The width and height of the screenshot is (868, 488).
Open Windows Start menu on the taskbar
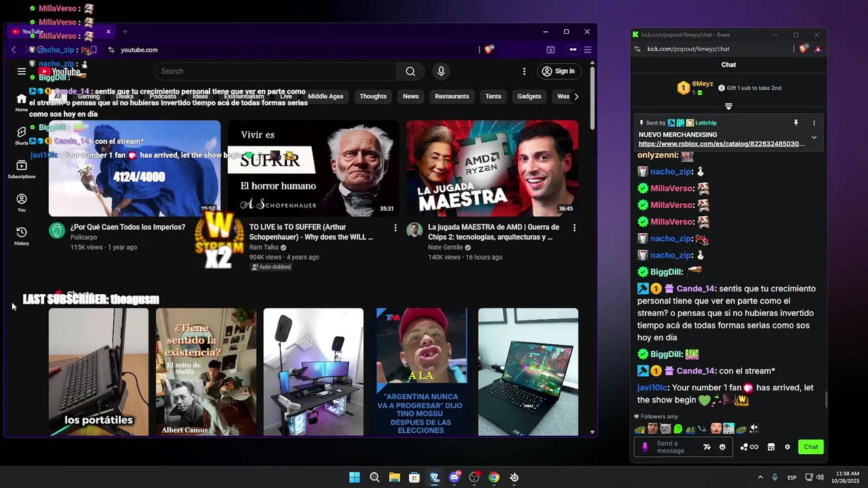[355, 477]
